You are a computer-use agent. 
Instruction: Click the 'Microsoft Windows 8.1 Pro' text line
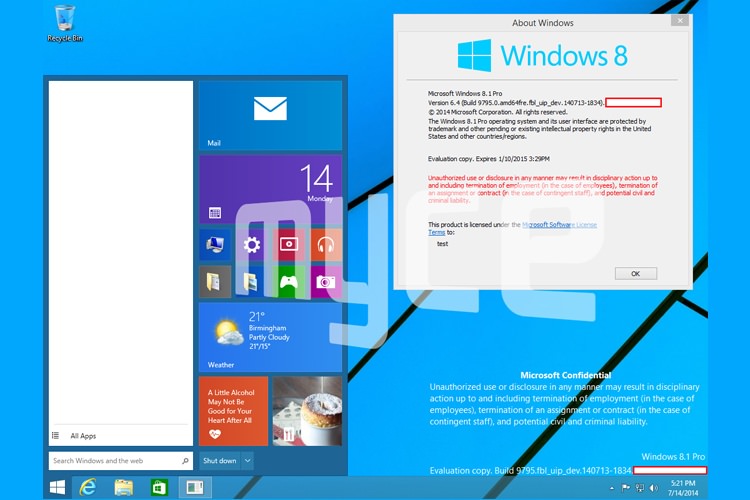465,93
